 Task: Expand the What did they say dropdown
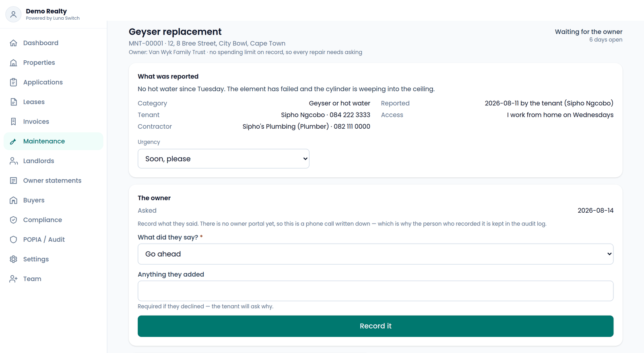(376, 254)
